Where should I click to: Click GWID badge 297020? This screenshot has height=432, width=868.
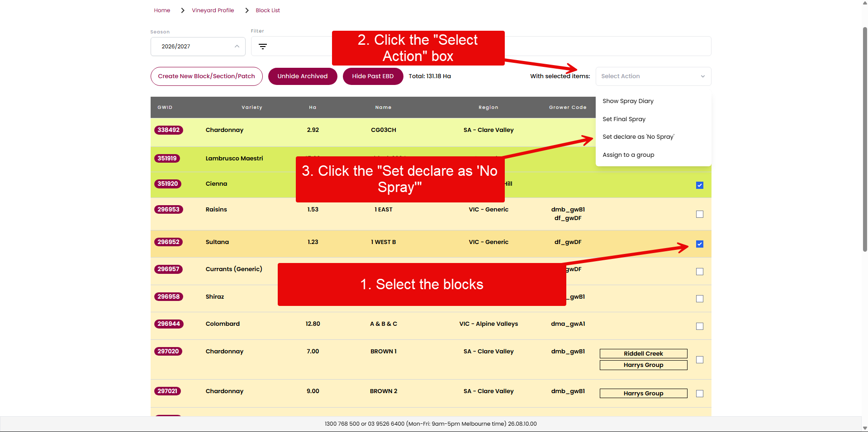[168, 352]
